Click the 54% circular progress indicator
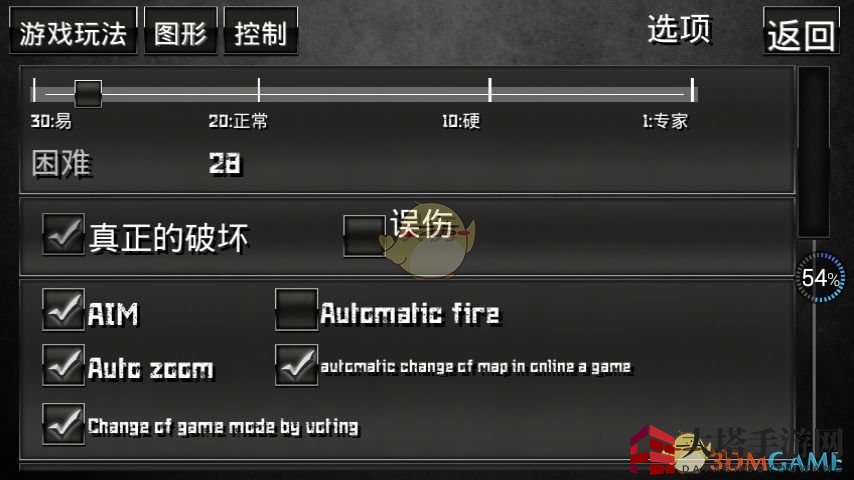Viewport: 854px width, 480px height. point(821,277)
